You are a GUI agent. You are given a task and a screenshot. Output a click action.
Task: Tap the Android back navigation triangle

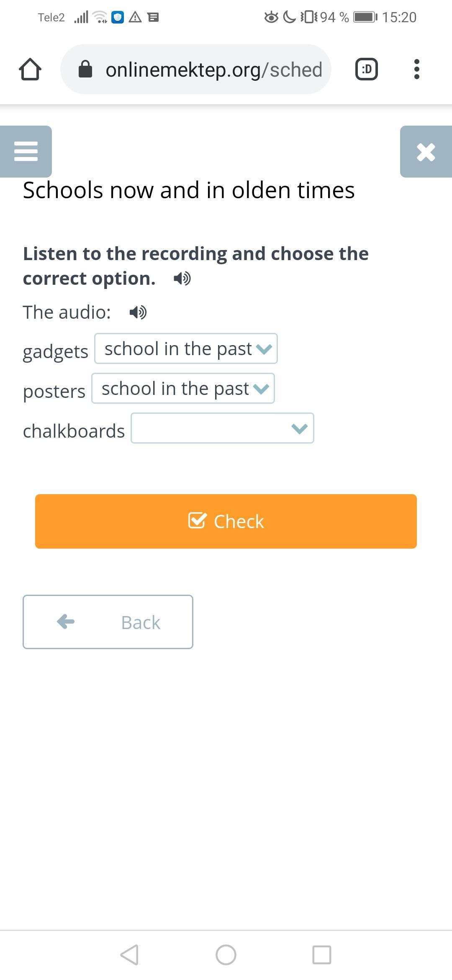point(129,955)
